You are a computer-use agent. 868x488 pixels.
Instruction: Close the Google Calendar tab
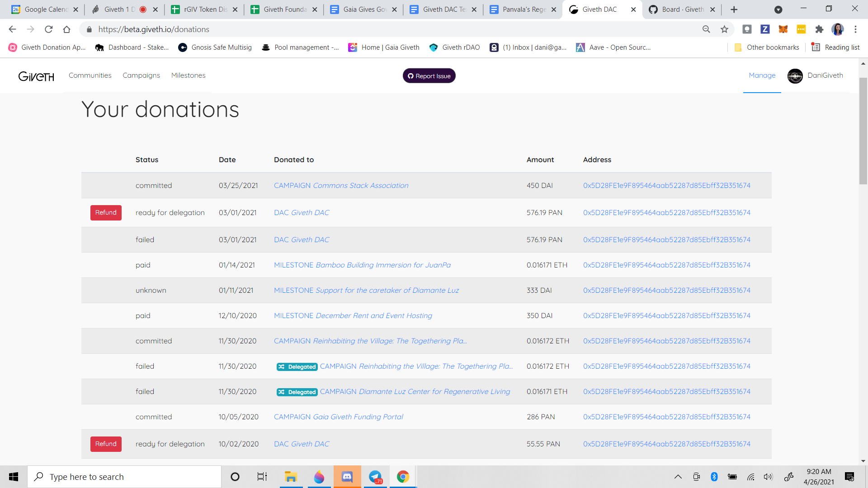75,9
